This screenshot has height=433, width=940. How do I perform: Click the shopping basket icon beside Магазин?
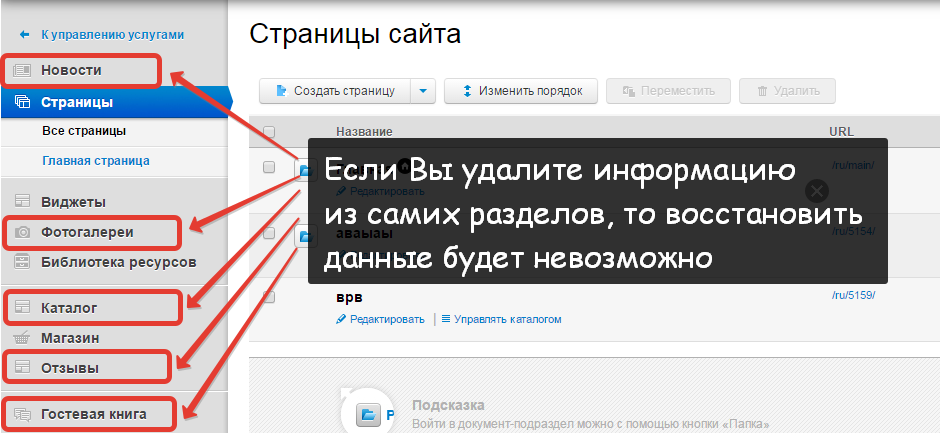[23, 338]
